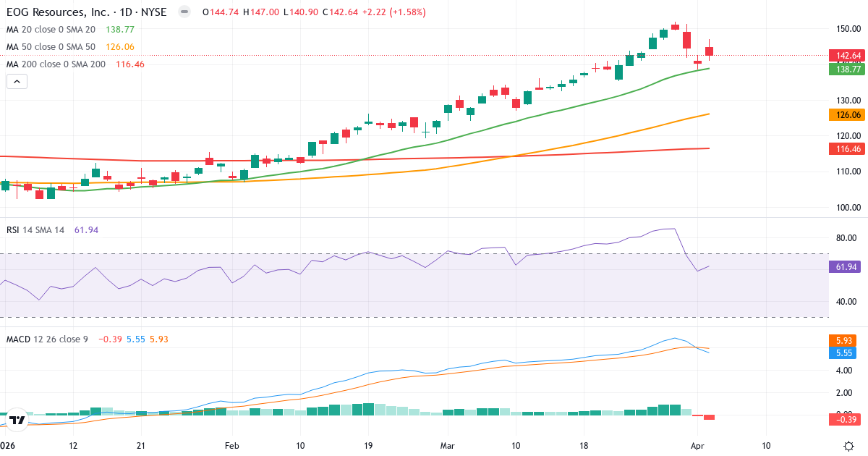Collapse the indicator legend with the chevron
This screenshot has height=456, width=868.
point(16,81)
